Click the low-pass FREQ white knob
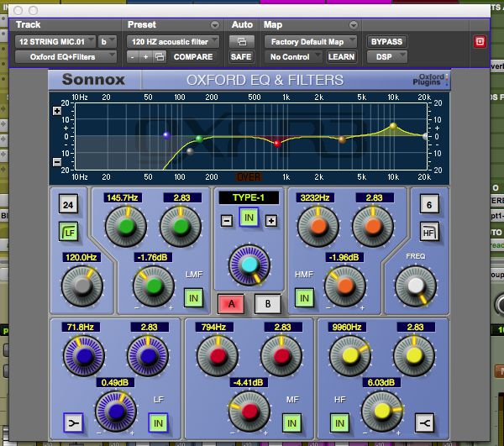Viewport: 504px width, 446px height. (416, 286)
